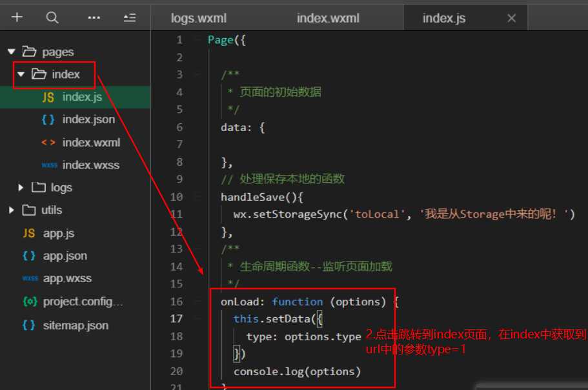Click the braces icon of index.json
The image size is (588, 390).
coord(48,119)
